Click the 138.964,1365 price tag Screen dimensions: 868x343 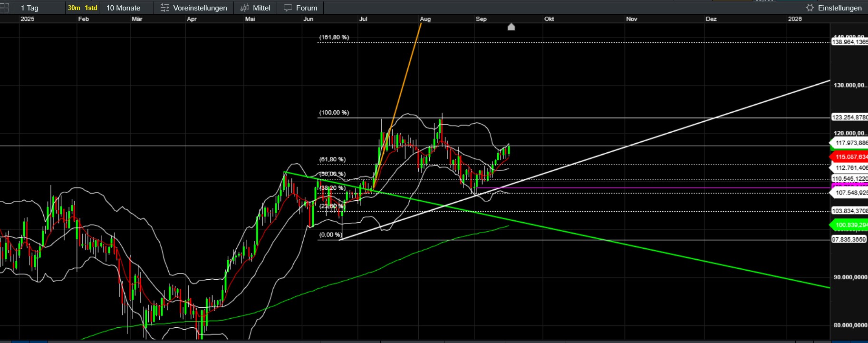click(x=849, y=42)
